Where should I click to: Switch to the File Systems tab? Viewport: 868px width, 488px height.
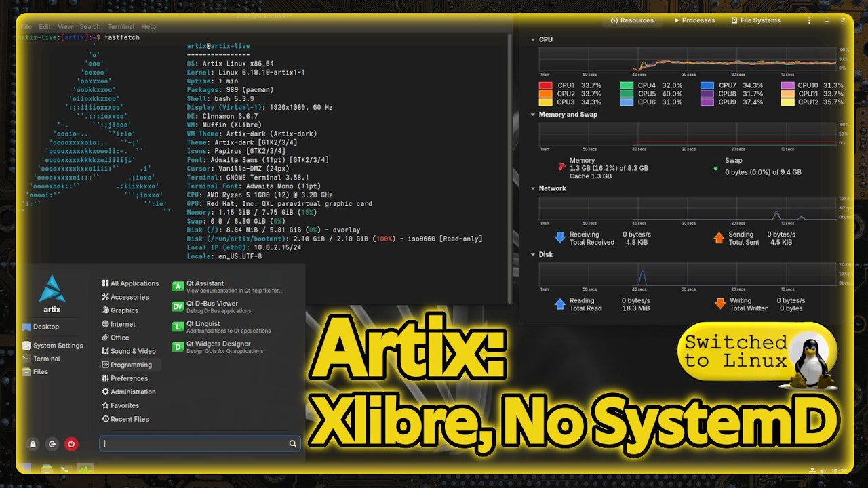click(x=755, y=20)
